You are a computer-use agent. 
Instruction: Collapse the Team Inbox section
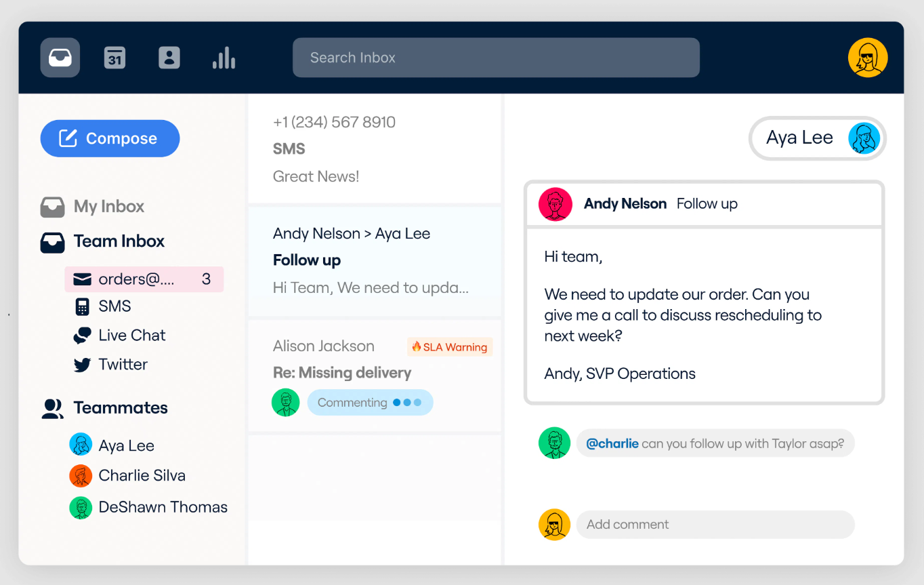point(119,241)
